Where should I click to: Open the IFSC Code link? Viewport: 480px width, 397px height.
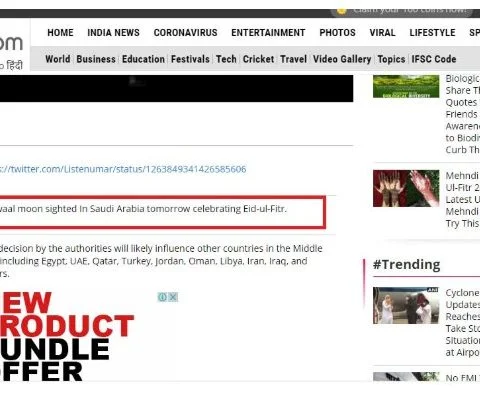pos(434,59)
